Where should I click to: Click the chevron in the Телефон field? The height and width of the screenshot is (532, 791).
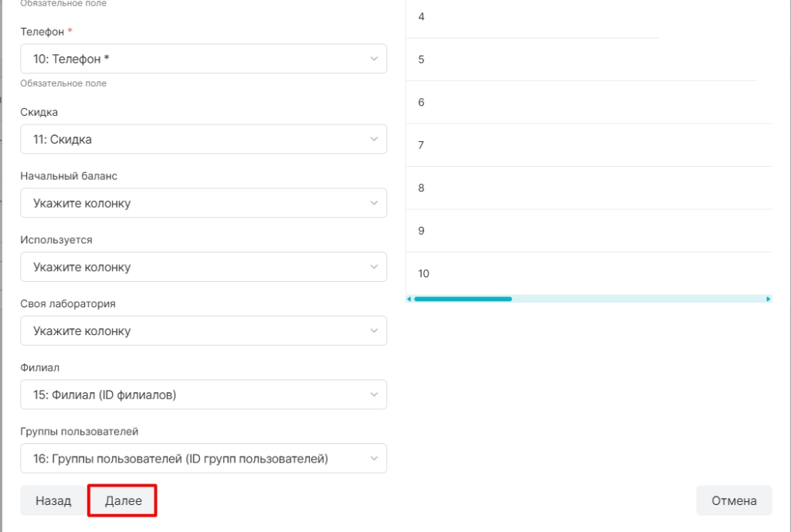pyautogui.click(x=374, y=59)
